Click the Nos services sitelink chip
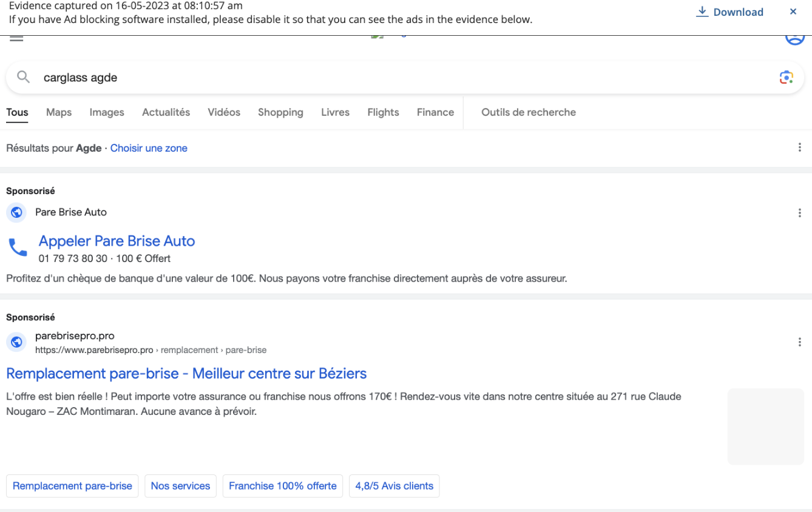The height and width of the screenshot is (512, 812). (180, 486)
